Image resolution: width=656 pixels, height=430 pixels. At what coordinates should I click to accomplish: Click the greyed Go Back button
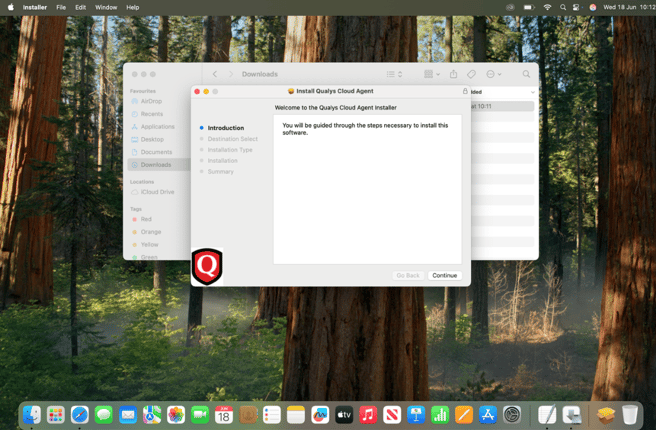point(407,275)
